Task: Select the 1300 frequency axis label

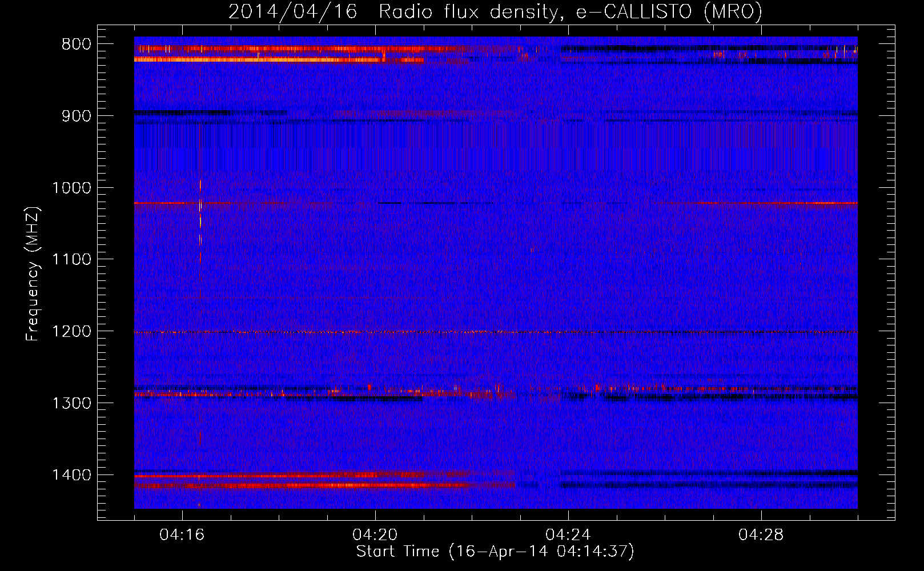Action: [71, 403]
